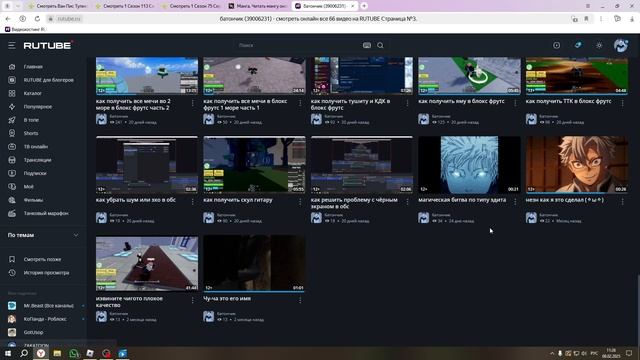Click the blue notifications icon in header

pos(578,45)
